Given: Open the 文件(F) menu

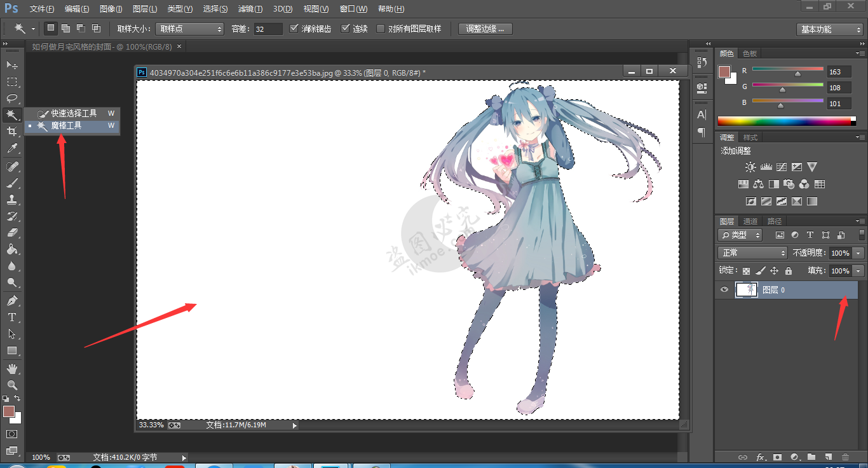Looking at the screenshot, I should tap(42, 9).
